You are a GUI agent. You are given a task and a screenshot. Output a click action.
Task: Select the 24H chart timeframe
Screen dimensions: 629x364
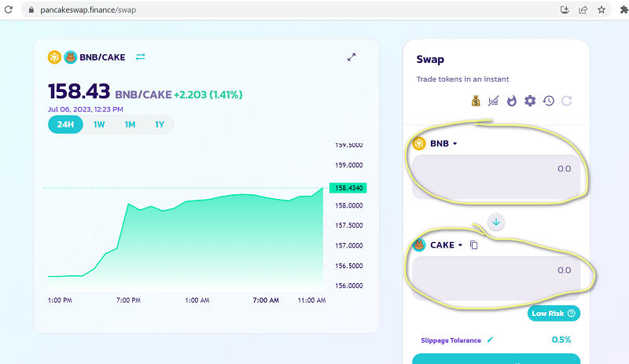(65, 124)
